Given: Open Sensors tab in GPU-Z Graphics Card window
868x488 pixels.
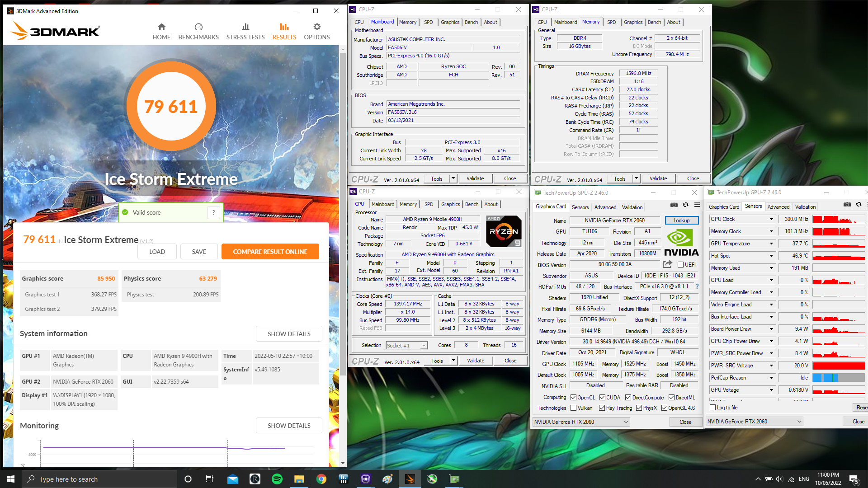Looking at the screenshot, I should 580,207.
